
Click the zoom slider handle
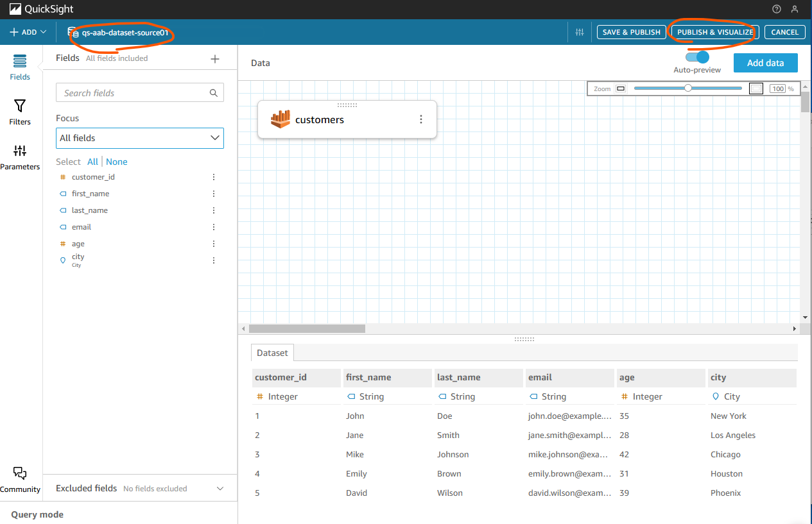(688, 89)
